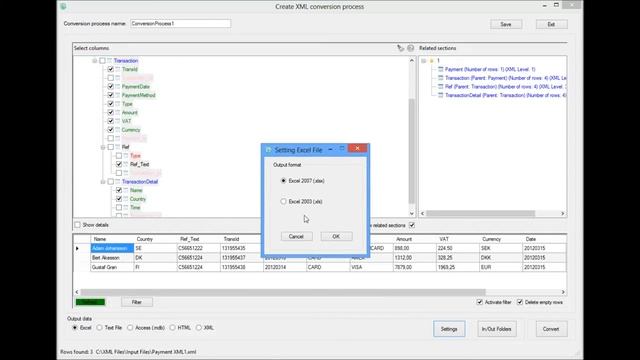Click the Save button
640x360 pixels.
[x=506, y=24]
